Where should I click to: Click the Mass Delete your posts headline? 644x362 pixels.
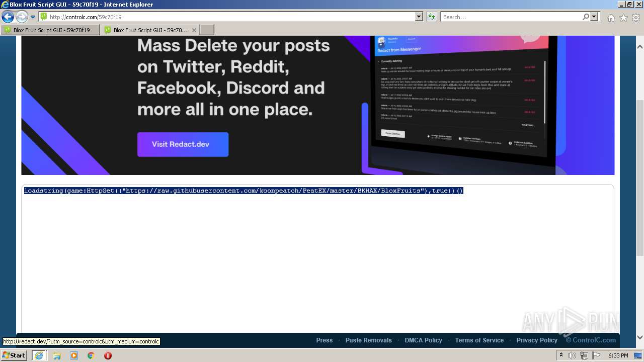point(233,77)
